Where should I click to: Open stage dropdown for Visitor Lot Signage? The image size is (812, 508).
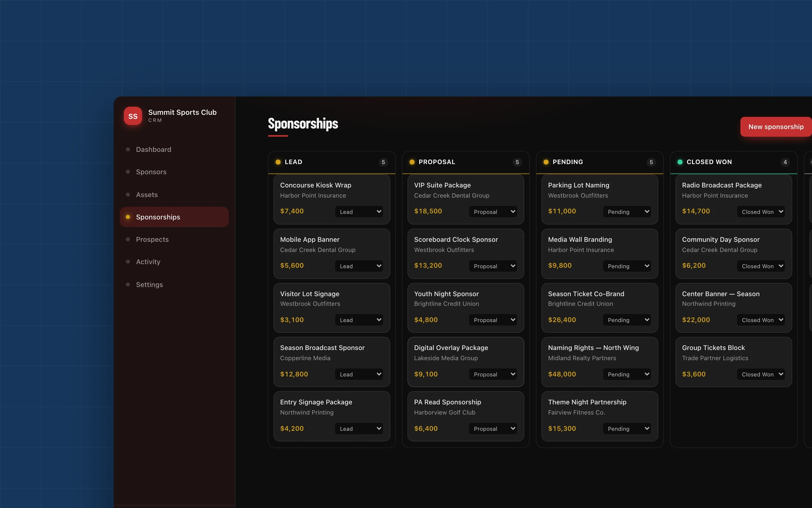click(359, 320)
